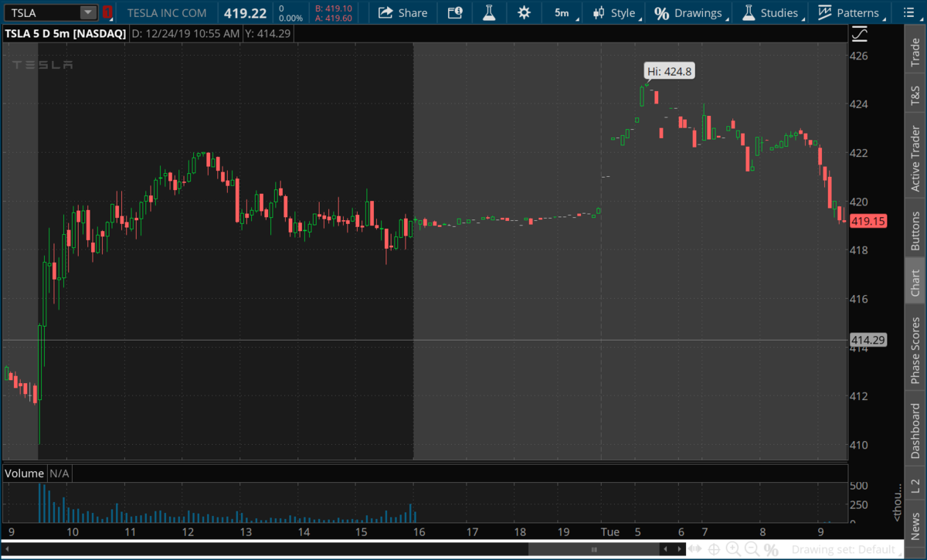Click the Hi: 424.8 price bubble
Image resolution: width=927 pixels, height=560 pixels.
point(670,71)
